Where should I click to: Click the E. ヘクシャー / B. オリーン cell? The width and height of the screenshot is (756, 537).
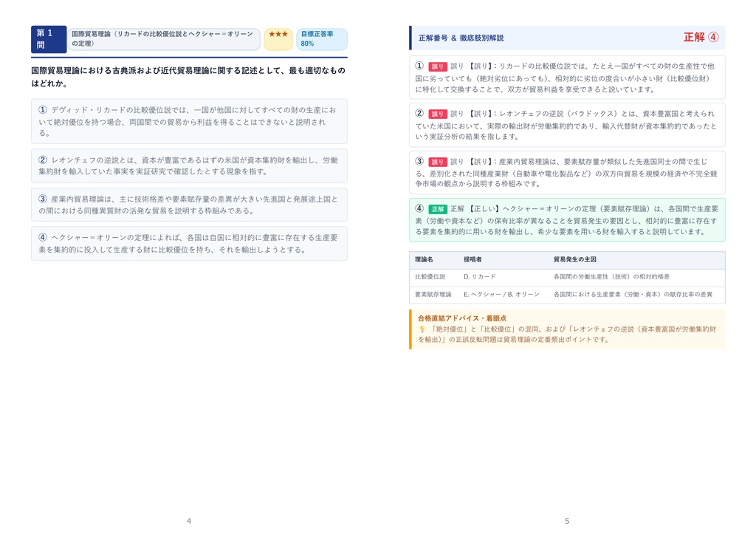pos(501,294)
